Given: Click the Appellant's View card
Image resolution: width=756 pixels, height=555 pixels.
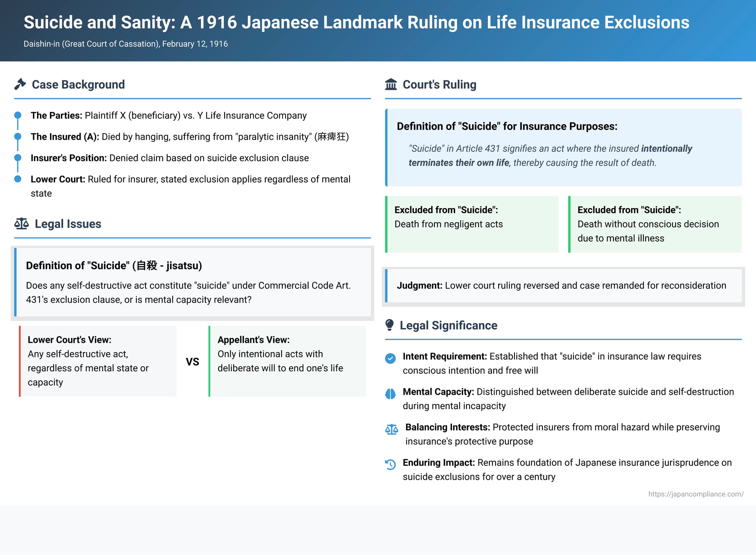Looking at the screenshot, I should (x=287, y=361).
